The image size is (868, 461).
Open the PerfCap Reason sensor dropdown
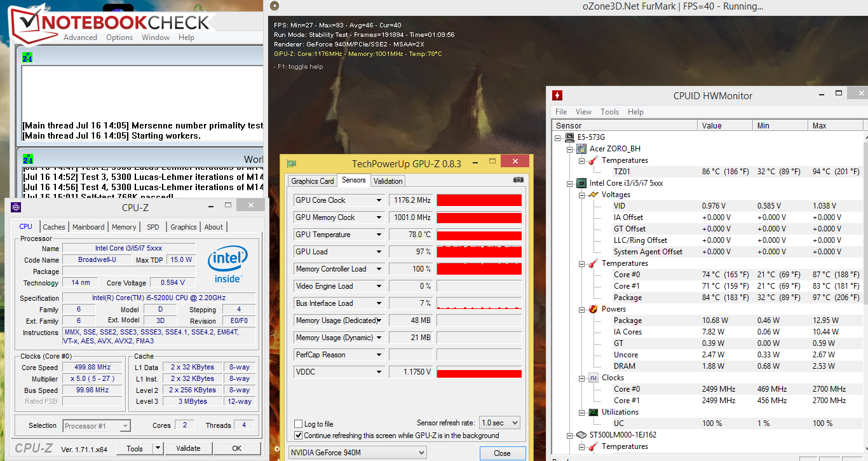[379, 355]
